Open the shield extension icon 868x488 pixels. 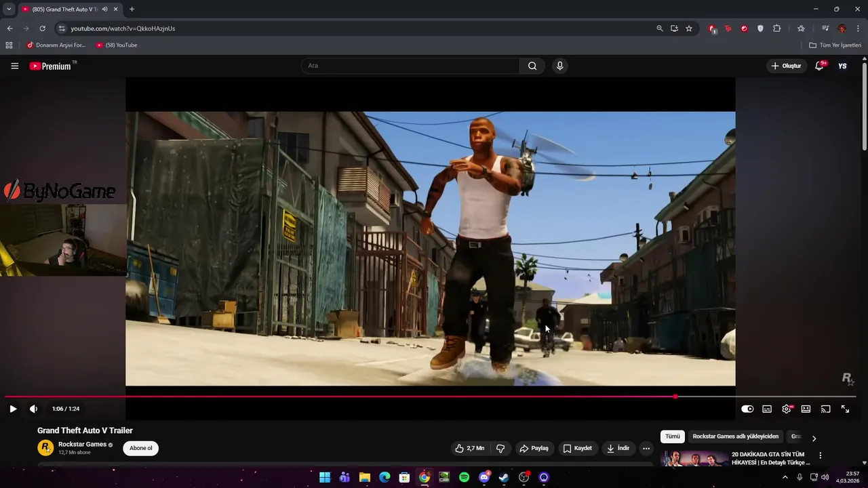coord(760,28)
